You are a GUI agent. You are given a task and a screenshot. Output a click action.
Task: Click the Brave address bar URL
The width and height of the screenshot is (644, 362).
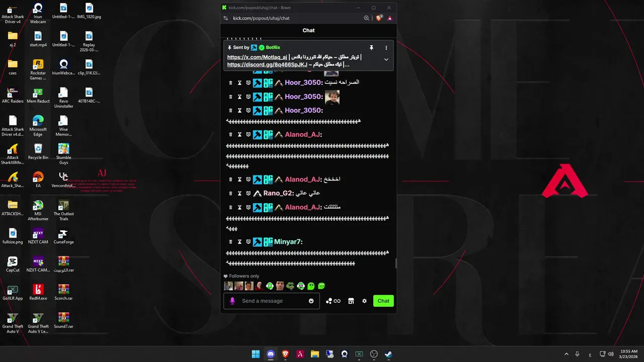(x=261, y=18)
